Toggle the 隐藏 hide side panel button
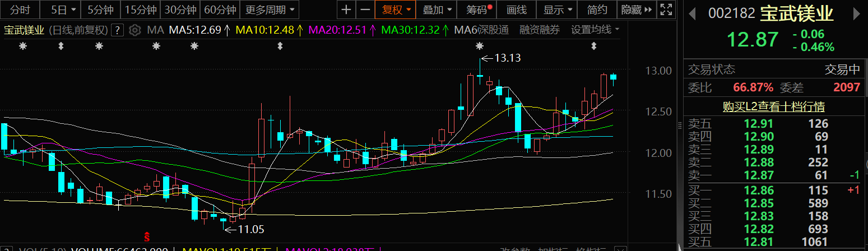Viewport: 868px width, 251px height. click(x=637, y=10)
